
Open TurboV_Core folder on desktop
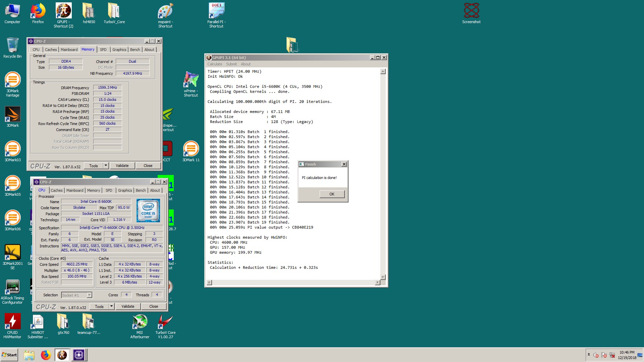click(x=114, y=14)
